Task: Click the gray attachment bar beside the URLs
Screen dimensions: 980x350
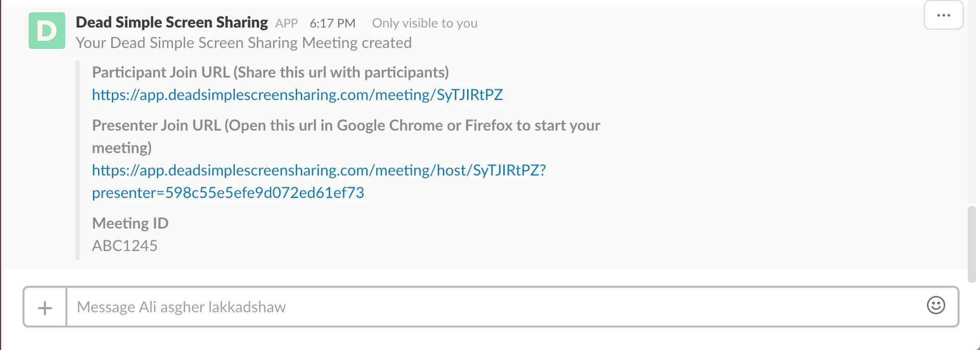Action: 78,160
